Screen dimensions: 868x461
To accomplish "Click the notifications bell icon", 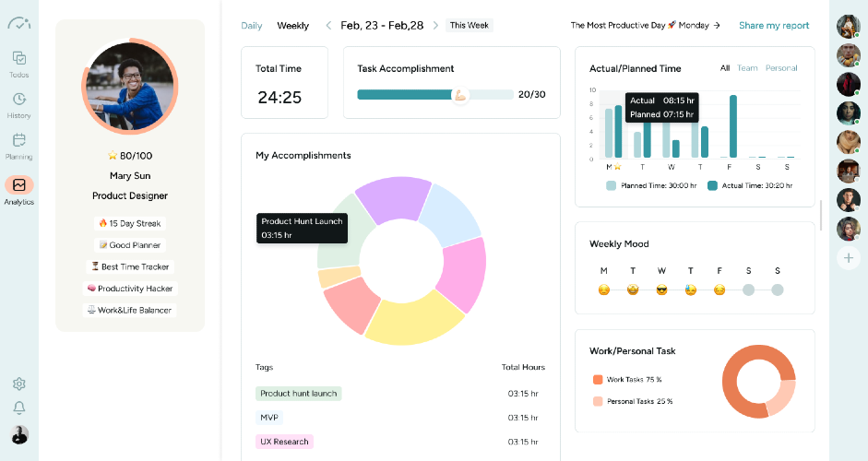I will pyautogui.click(x=18, y=408).
